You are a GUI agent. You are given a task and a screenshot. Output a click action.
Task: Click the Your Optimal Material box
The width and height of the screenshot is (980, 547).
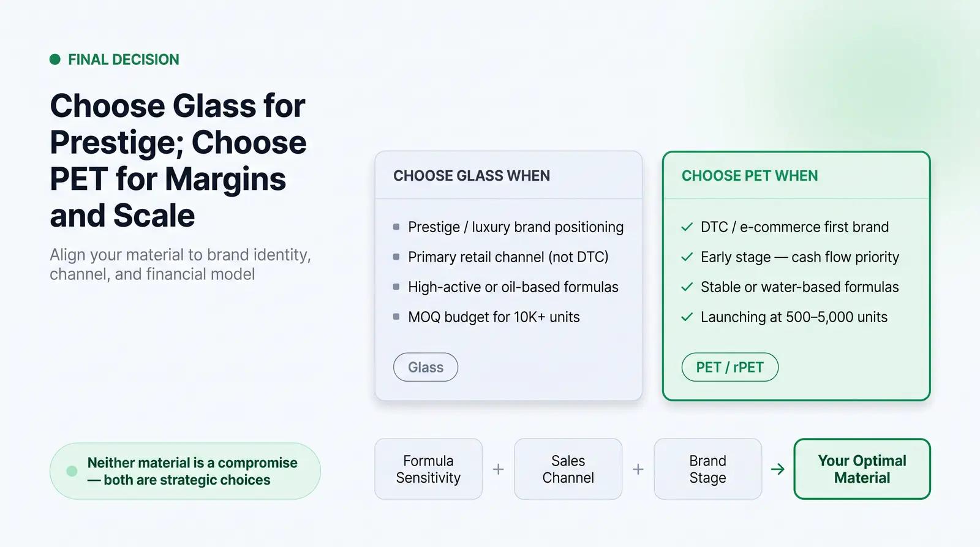862,469
